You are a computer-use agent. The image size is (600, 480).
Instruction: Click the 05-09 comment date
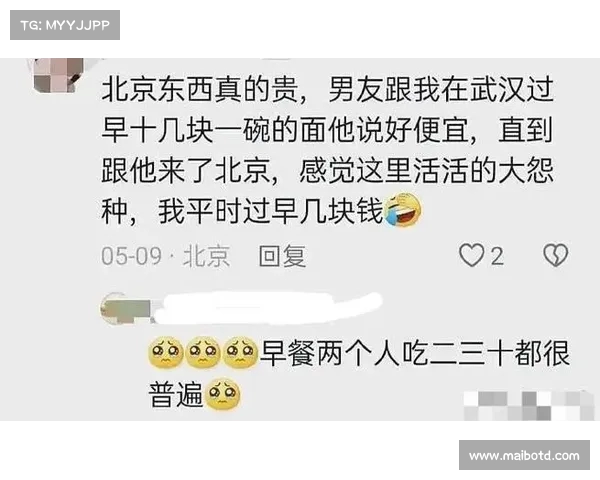pos(131,256)
